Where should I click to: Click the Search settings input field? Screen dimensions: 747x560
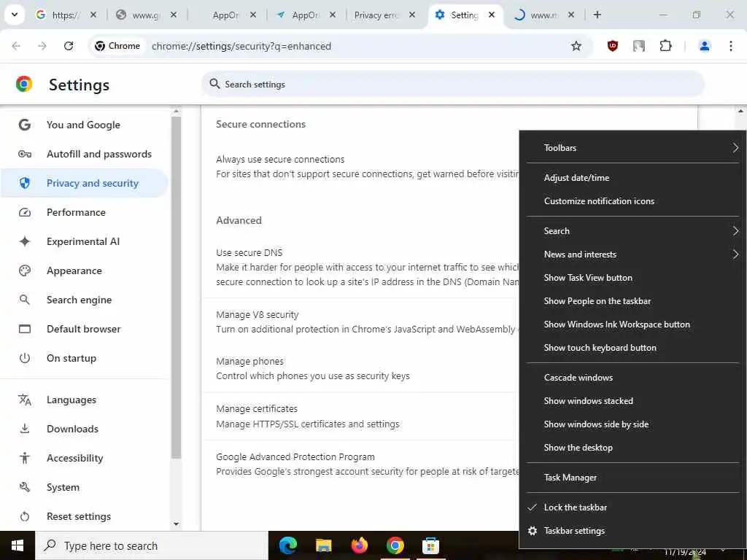click(x=452, y=85)
